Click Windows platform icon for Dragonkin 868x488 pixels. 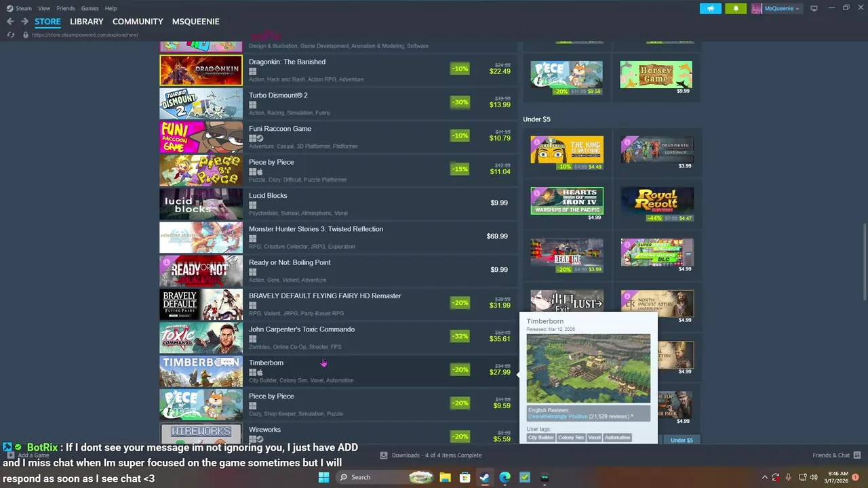coord(252,71)
